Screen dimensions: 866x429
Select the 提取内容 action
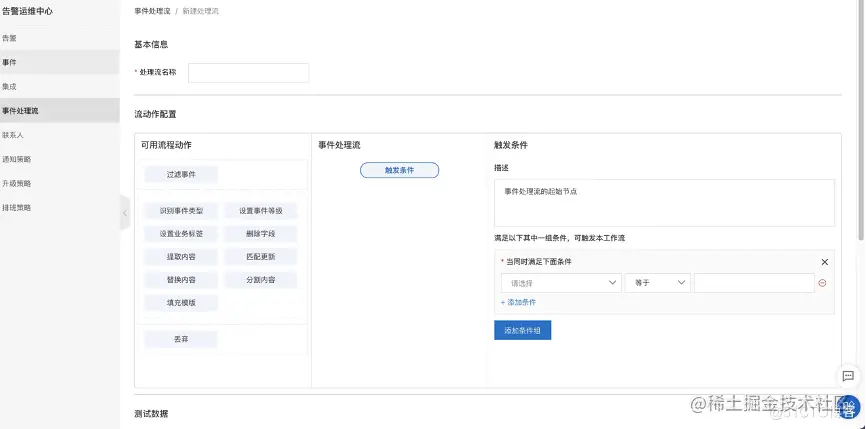(181, 257)
